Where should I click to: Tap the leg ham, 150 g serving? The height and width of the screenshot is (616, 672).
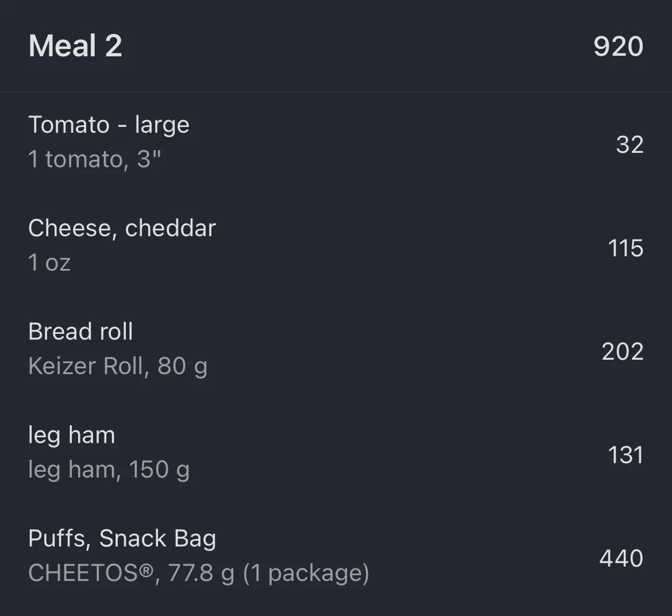pos(109,469)
